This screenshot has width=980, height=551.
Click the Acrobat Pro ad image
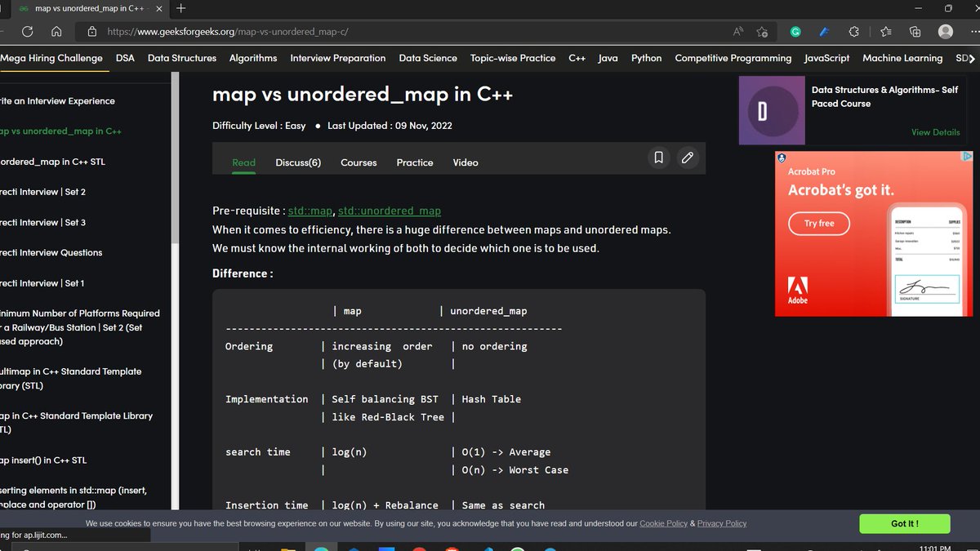(874, 233)
